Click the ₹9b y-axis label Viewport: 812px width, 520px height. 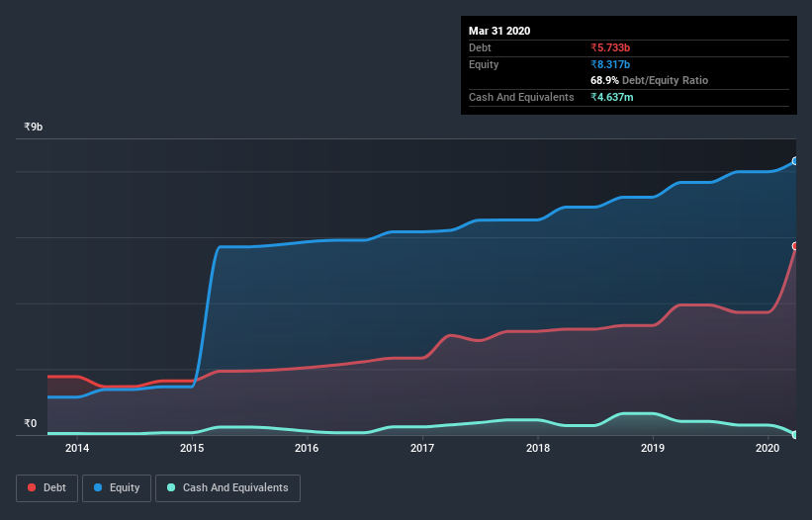pos(34,127)
